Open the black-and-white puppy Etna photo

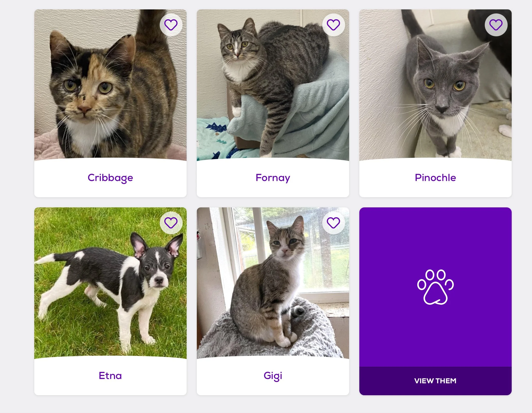(x=110, y=283)
